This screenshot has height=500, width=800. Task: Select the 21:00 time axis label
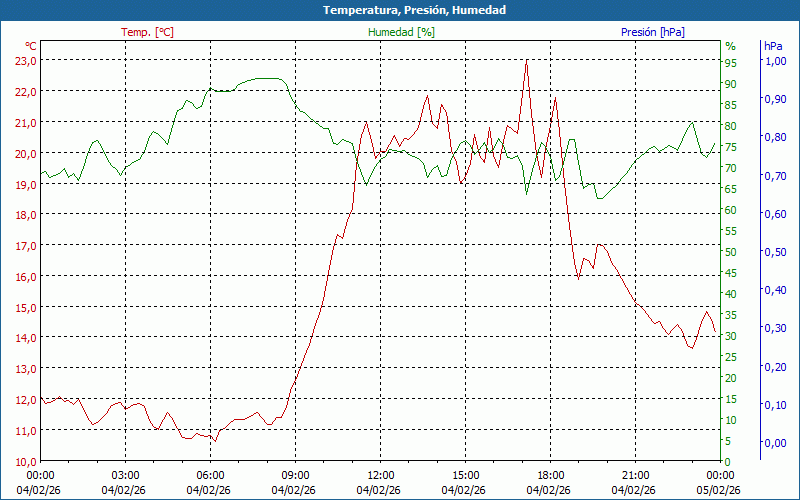(x=636, y=475)
